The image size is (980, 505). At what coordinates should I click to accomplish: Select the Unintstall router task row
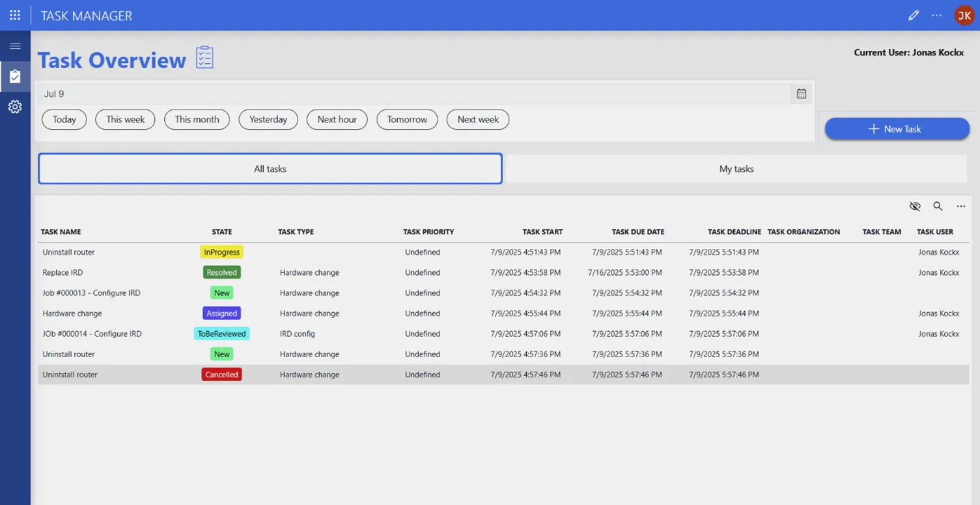[x=503, y=375]
